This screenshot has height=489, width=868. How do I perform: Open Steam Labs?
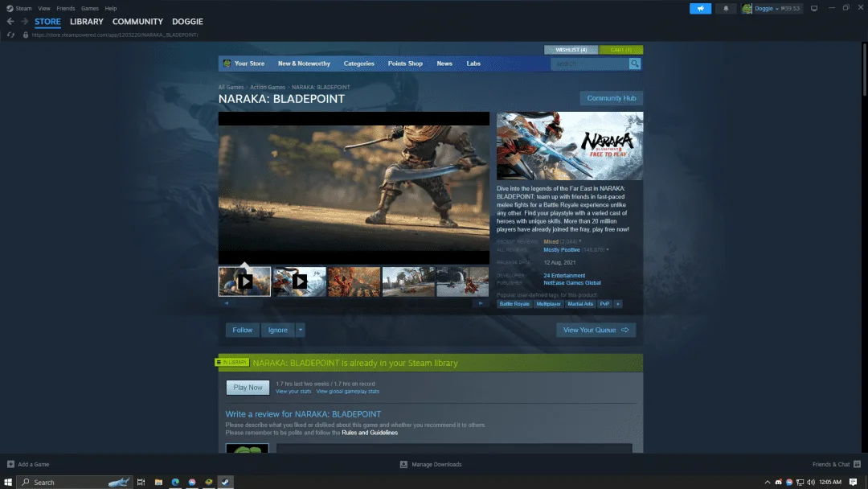(473, 64)
